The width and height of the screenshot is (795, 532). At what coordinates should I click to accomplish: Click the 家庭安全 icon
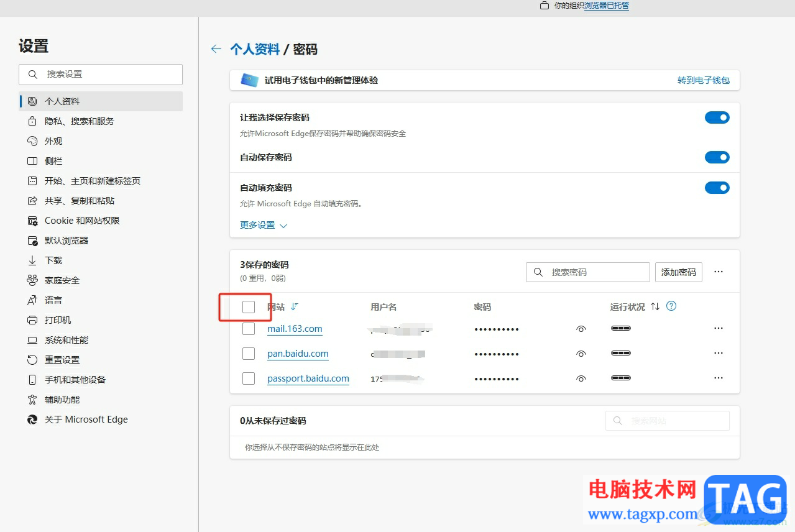32,280
